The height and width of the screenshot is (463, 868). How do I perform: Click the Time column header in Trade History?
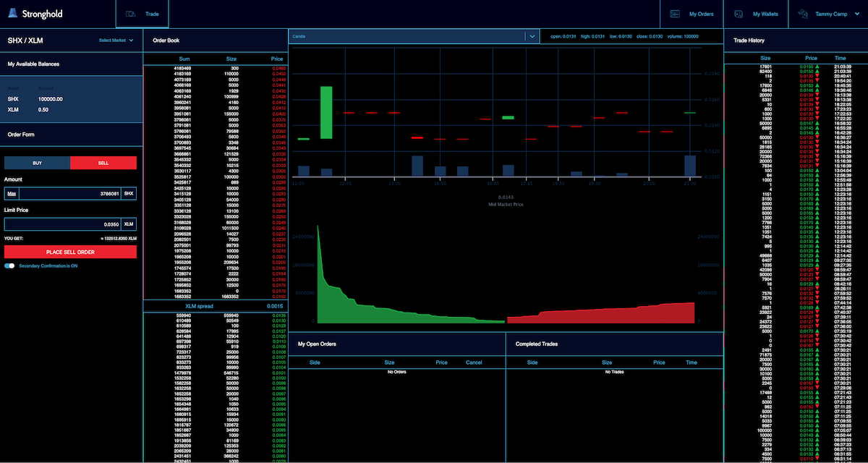click(840, 58)
